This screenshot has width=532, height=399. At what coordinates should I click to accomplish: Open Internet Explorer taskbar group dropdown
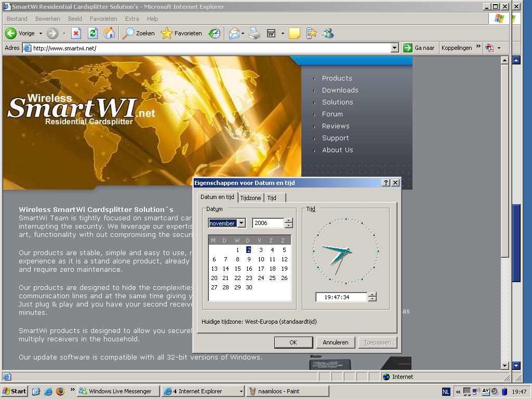(241, 391)
